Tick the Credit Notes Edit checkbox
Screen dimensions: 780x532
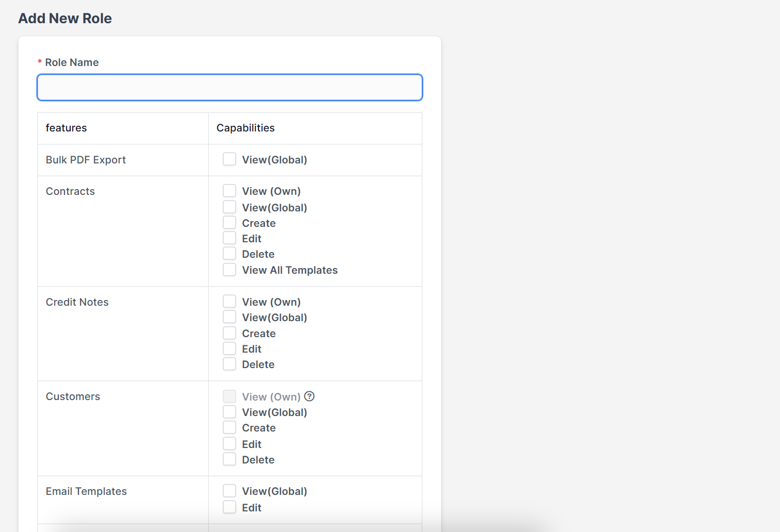pyautogui.click(x=230, y=348)
